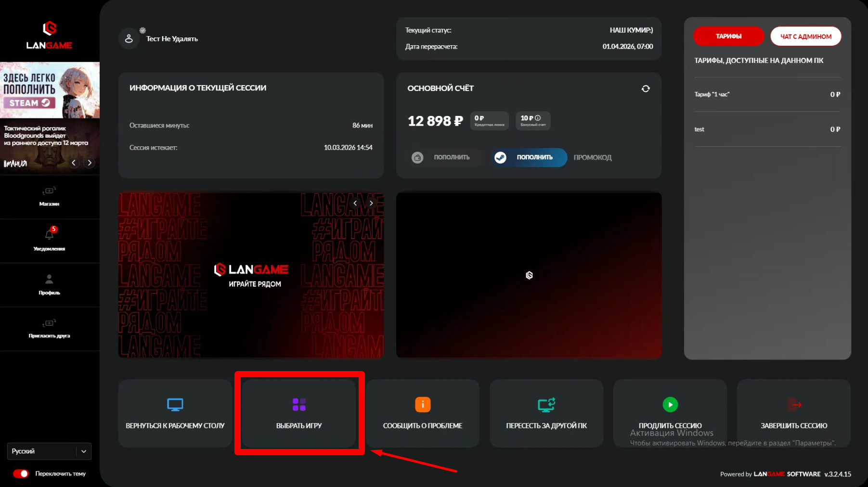Screen dimensions: 868x487
Task: Click session expiry 10.03.2026 14:54
Action: click(x=348, y=147)
